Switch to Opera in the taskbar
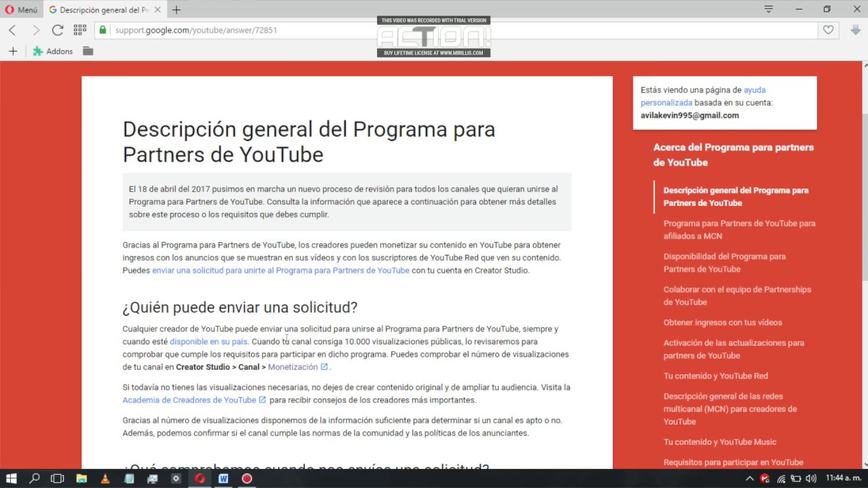This screenshot has width=868, height=488. [200, 479]
